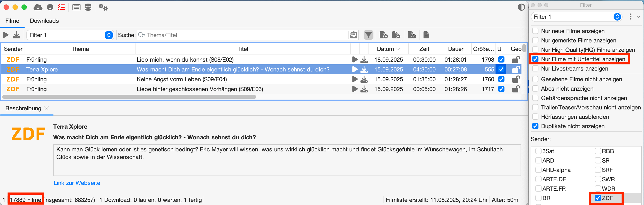Open the list view icon
Screen dimensions: 644x205
[76, 7]
